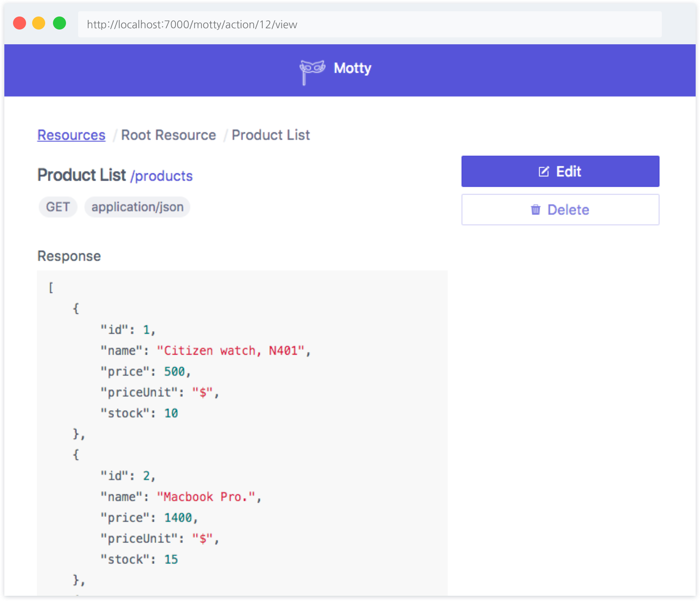Click the pencil icon on the Edit button
Viewport: 700px width, 601px height.
(544, 172)
